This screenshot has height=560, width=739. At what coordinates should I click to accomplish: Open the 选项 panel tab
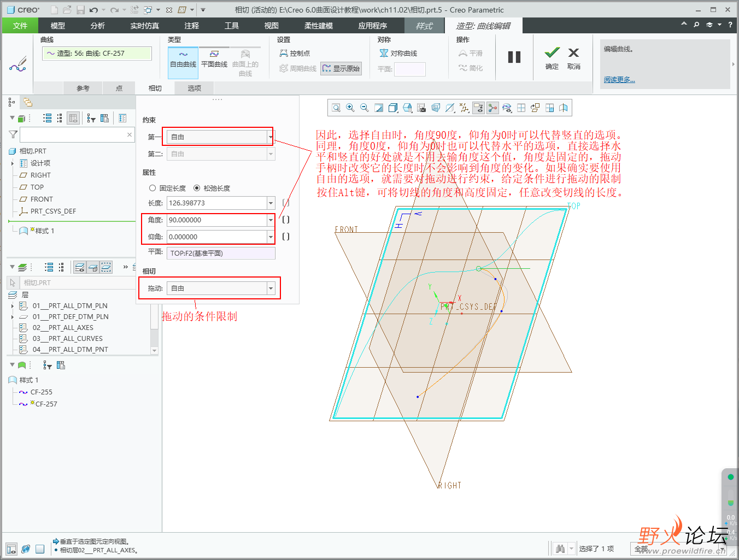pyautogui.click(x=195, y=88)
